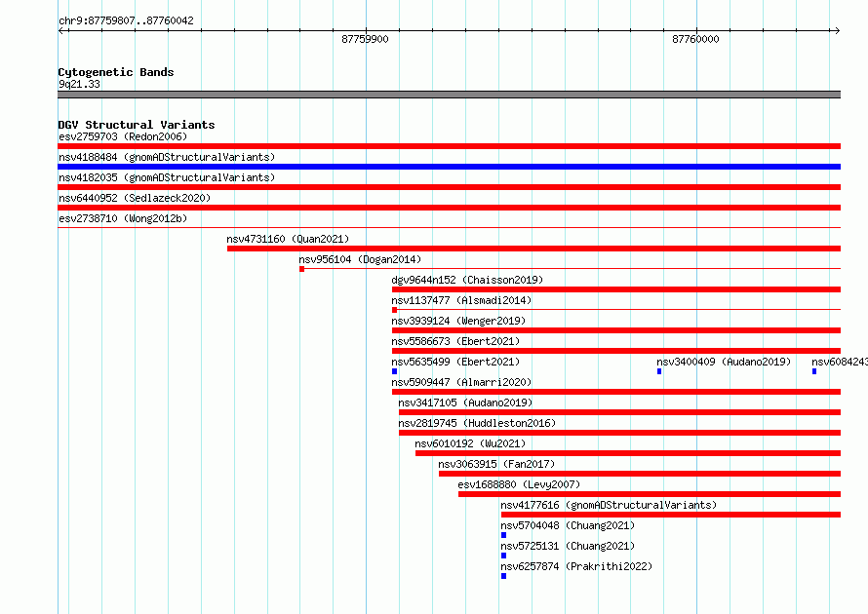Image resolution: width=868 pixels, height=614 pixels.
Task: Click the blue square marker of nsv5725131
Action: [x=504, y=556]
